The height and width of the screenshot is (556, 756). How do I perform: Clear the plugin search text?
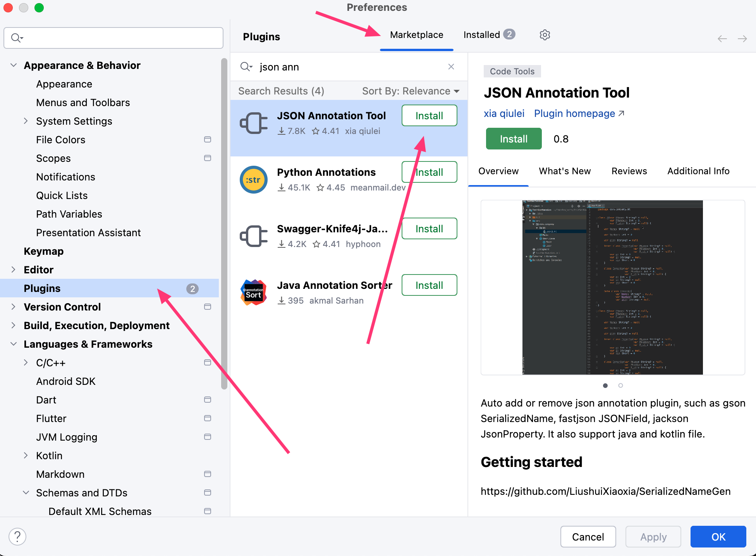[451, 67]
